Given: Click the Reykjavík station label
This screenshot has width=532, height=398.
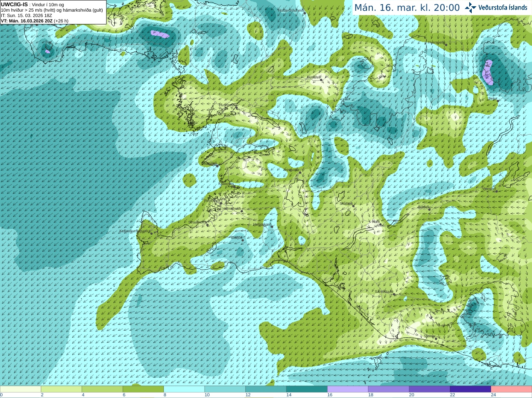Looking at the screenshot, I should coord(212,201).
